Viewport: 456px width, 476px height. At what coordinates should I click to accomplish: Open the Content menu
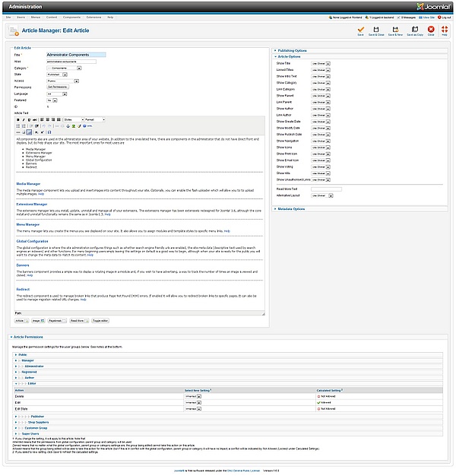click(x=50, y=16)
